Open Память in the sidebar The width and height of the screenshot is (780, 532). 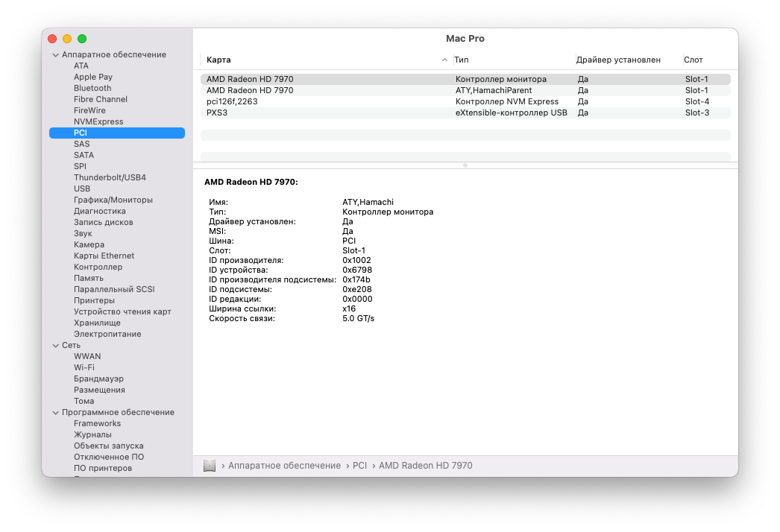click(x=89, y=279)
